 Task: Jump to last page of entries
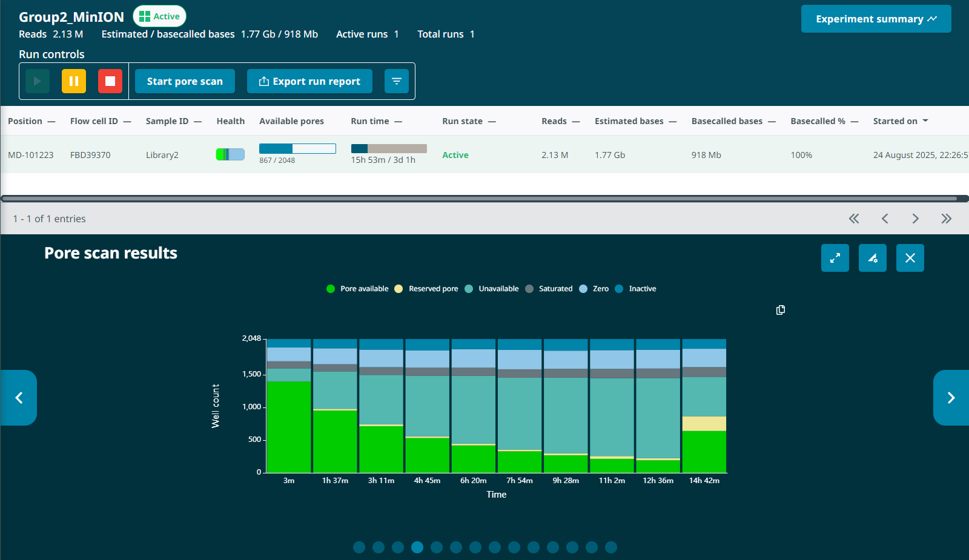(946, 219)
